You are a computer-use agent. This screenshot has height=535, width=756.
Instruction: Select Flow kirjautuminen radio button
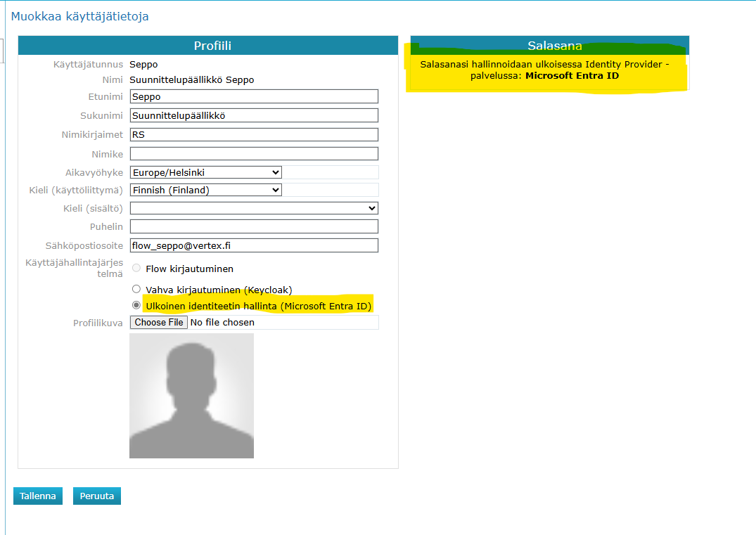(x=136, y=269)
